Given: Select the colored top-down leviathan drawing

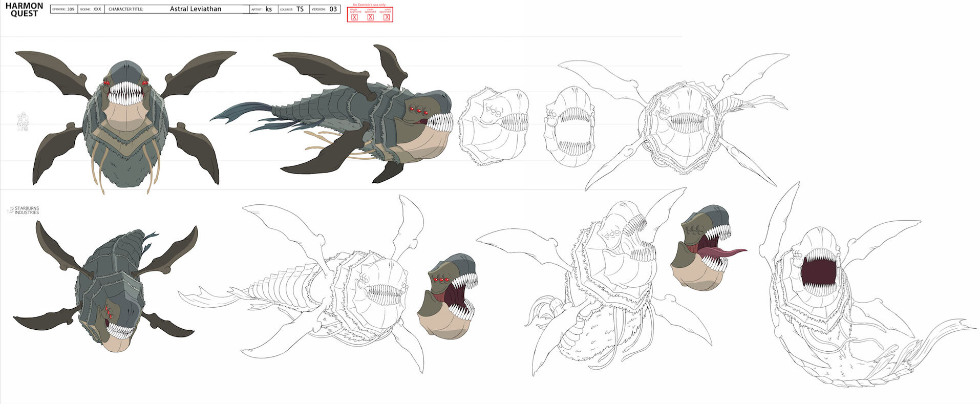Looking at the screenshot, I should tap(105, 287).
